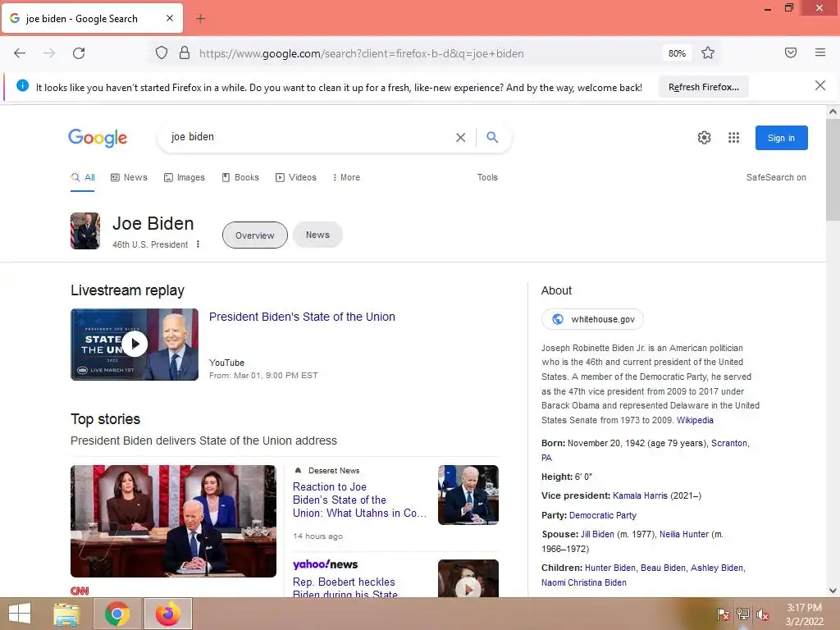Open Neilia Hunter link
This screenshot has height=630, width=840.
(x=684, y=534)
